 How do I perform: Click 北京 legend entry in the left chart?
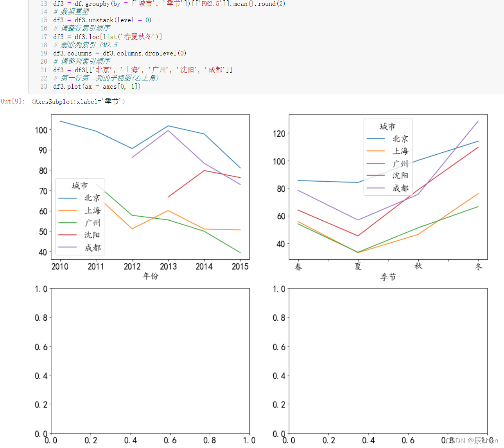pyautogui.click(x=79, y=198)
